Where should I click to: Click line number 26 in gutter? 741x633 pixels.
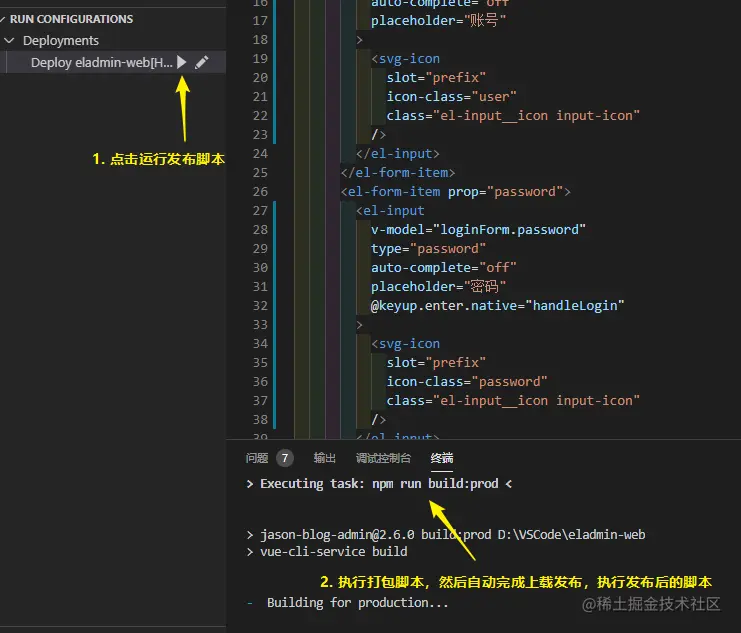pos(260,191)
